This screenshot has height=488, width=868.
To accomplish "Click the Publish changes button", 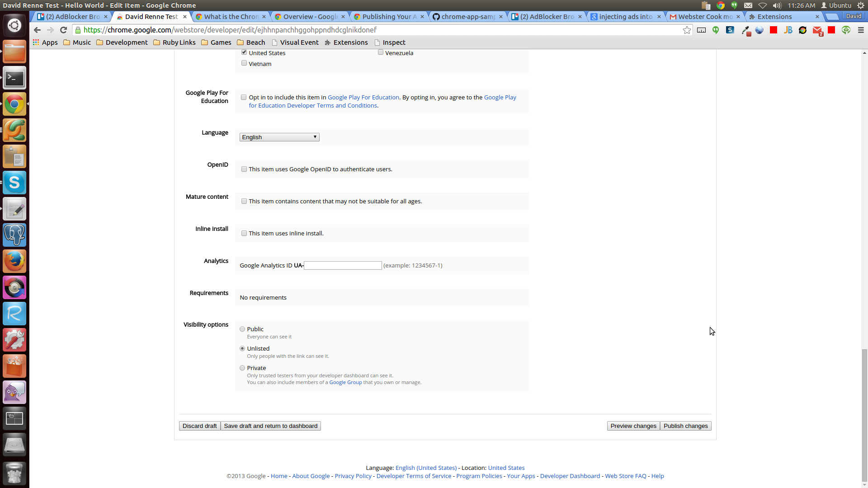I will [686, 426].
